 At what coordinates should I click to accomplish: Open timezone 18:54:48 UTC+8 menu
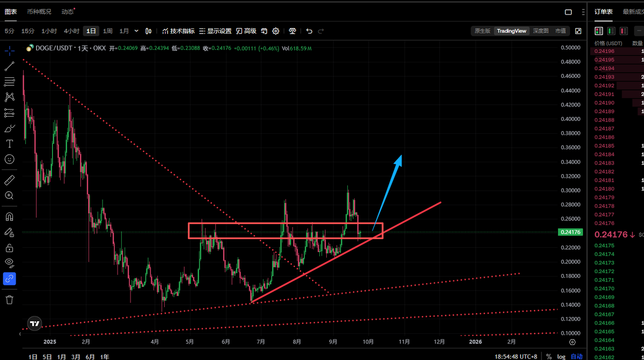(517, 356)
